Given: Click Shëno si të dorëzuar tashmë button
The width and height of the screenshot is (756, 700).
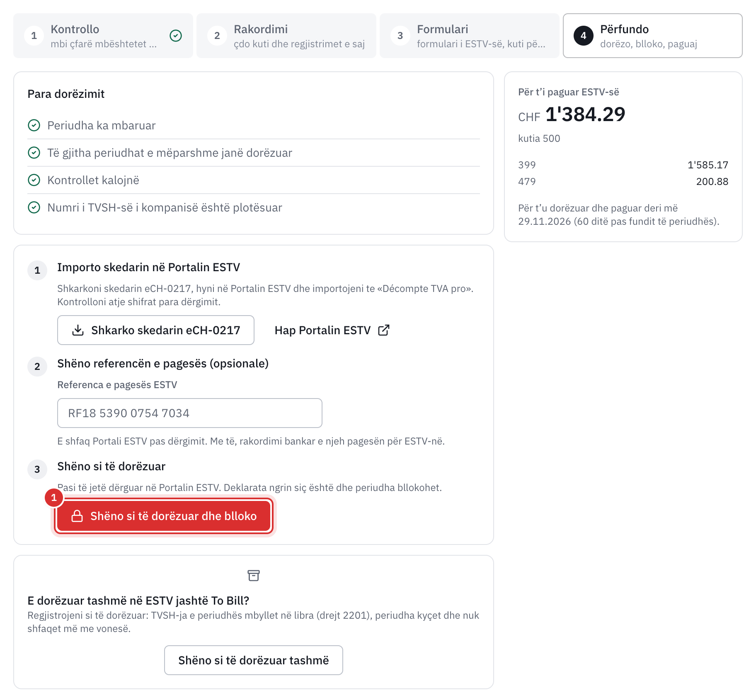Looking at the screenshot, I should [254, 660].
